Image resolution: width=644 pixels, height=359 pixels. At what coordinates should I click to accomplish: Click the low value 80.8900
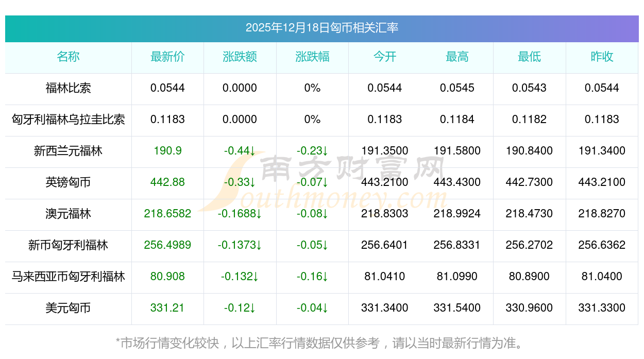(529, 277)
